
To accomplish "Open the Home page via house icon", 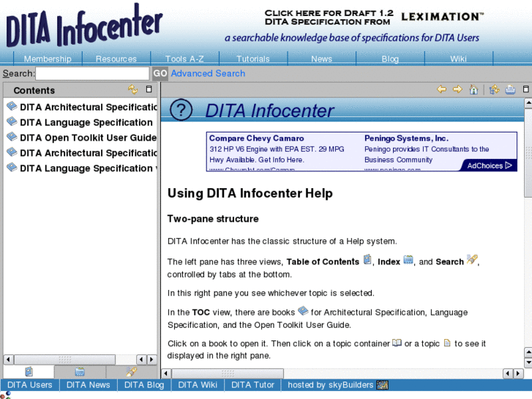I will tap(473, 89).
